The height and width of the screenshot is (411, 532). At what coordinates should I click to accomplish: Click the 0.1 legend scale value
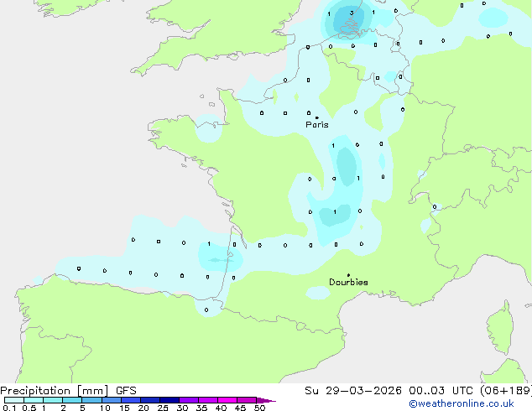9,408
